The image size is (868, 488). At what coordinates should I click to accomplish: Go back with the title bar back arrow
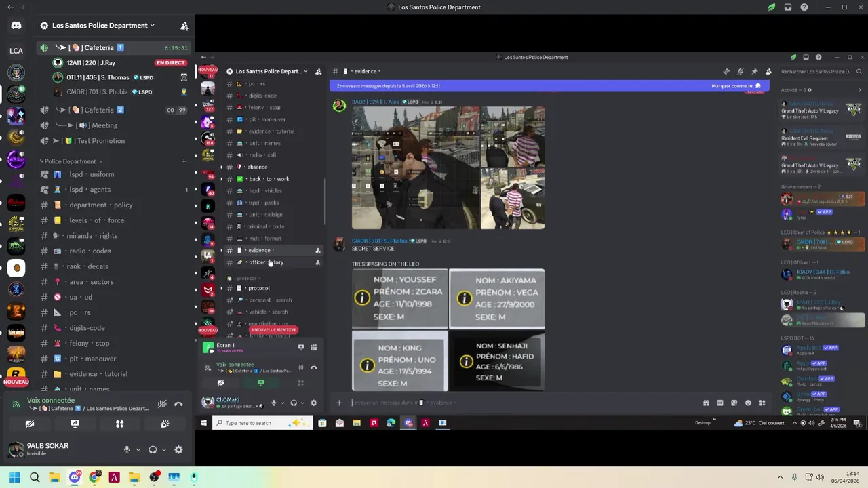coord(10,7)
